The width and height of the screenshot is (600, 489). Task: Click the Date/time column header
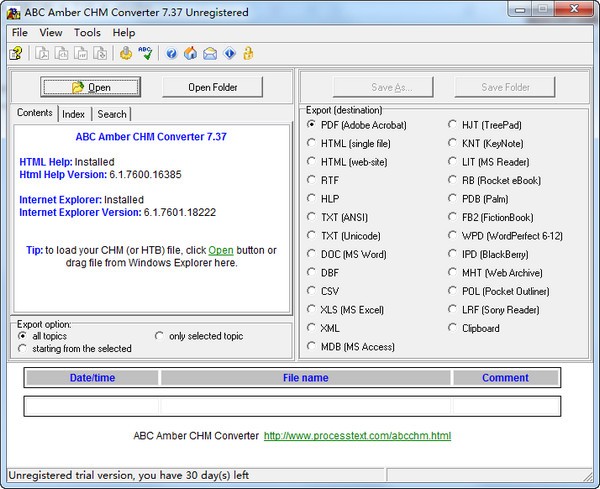[x=92, y=378]
